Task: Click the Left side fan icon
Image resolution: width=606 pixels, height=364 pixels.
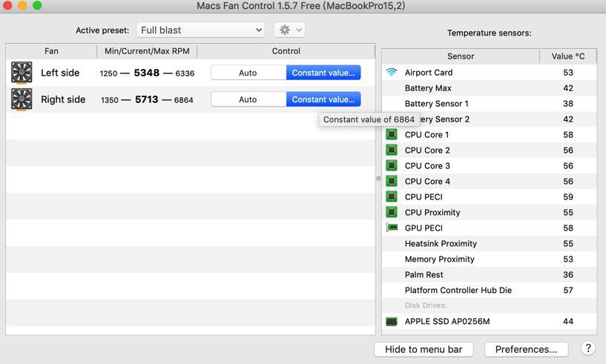Action: (22, 73)
